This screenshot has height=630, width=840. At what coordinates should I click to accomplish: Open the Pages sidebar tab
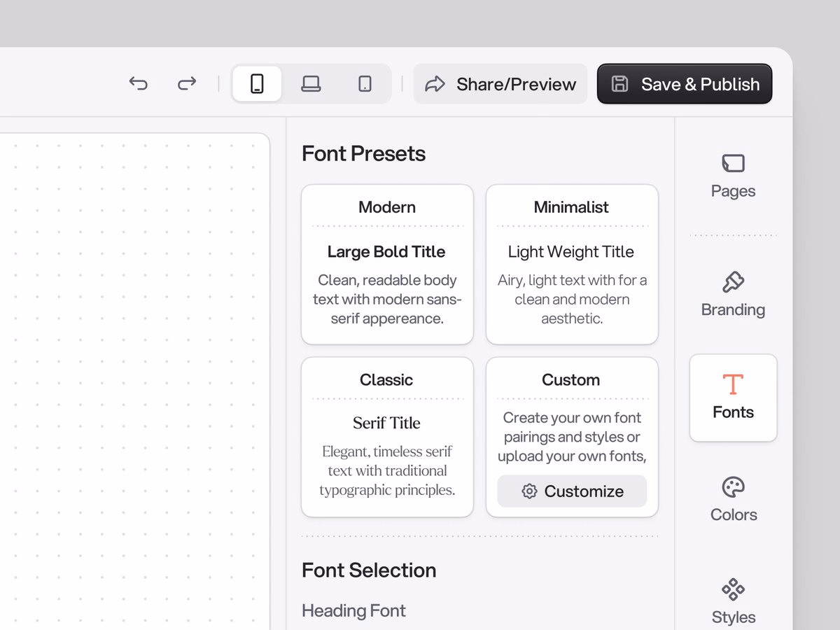pos(733,176)
